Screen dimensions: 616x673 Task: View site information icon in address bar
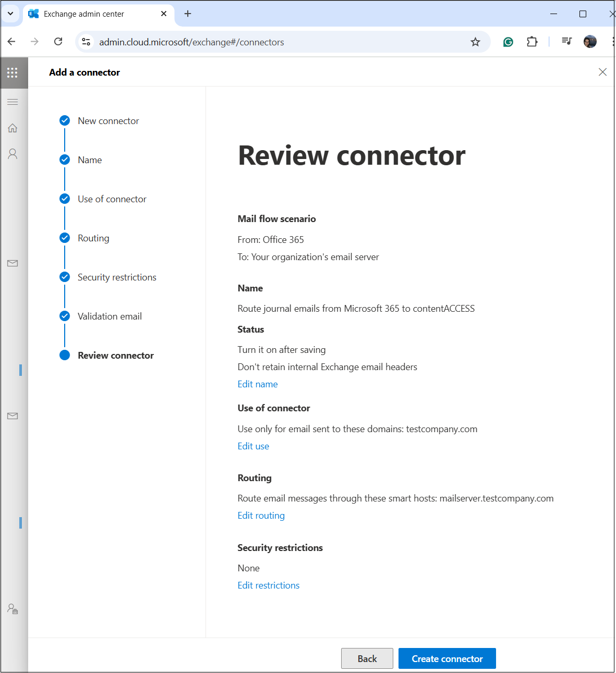pos(87,42)
